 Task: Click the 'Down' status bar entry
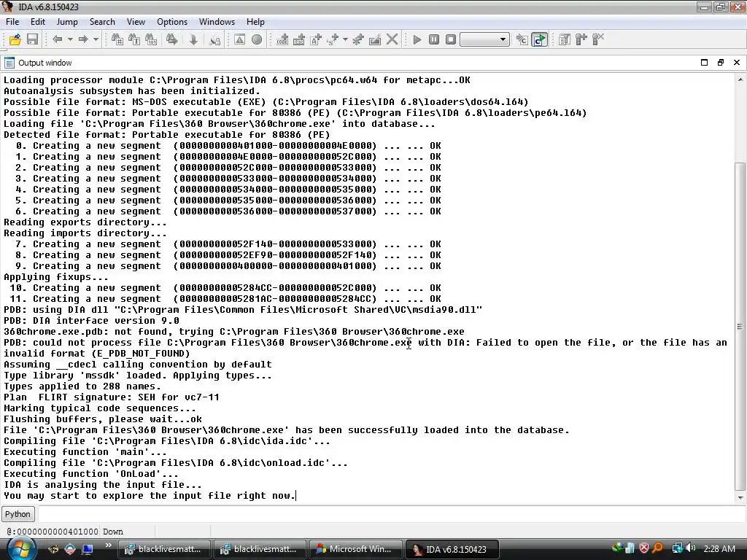pyautogui.click(x=113, y=532)
